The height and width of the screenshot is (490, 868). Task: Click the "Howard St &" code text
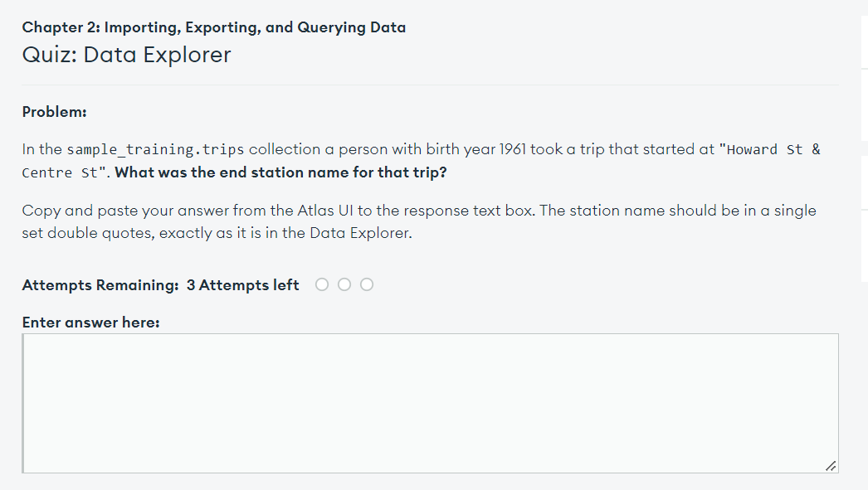[773, 150]
